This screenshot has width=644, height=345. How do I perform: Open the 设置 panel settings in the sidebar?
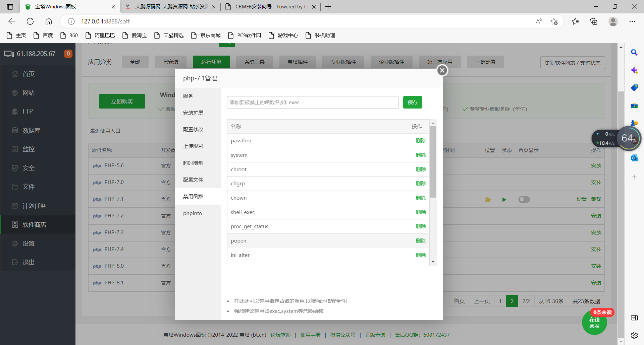(28, 243)
